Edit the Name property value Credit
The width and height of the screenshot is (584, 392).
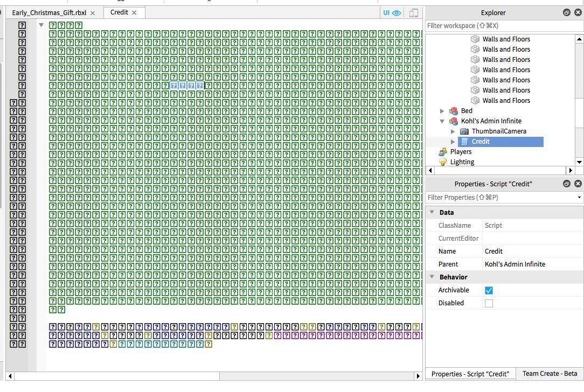531,251
